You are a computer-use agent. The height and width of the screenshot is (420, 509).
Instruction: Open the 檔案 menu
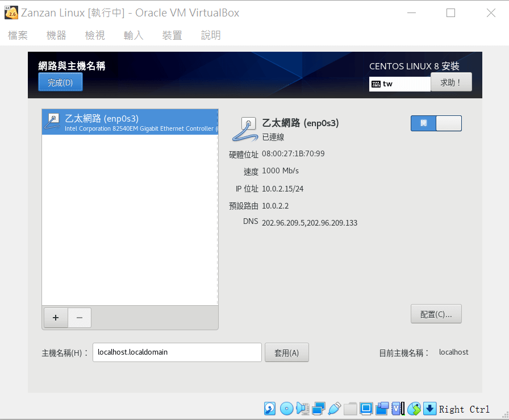pyautogui.click(x=18, y=35)
